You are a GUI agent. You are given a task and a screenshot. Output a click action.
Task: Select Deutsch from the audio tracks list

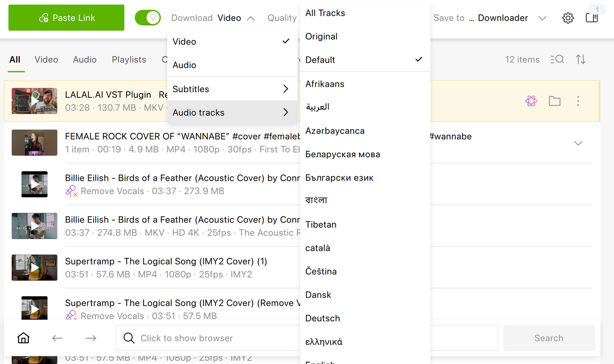pos(365,318)
